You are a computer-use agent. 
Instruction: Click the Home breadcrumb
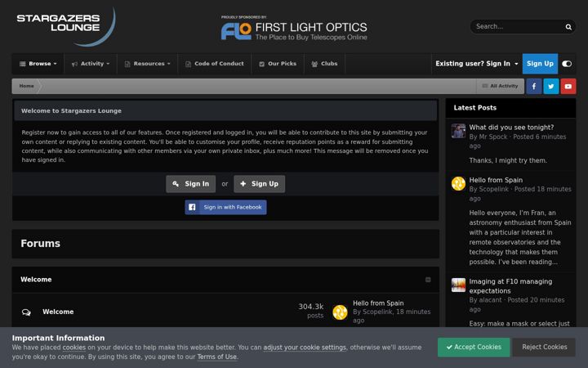tap(26, 86)
